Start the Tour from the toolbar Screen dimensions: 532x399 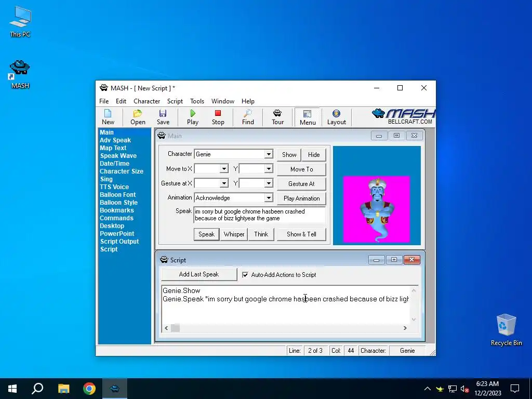pyautogui.click(x=277, y=117)
